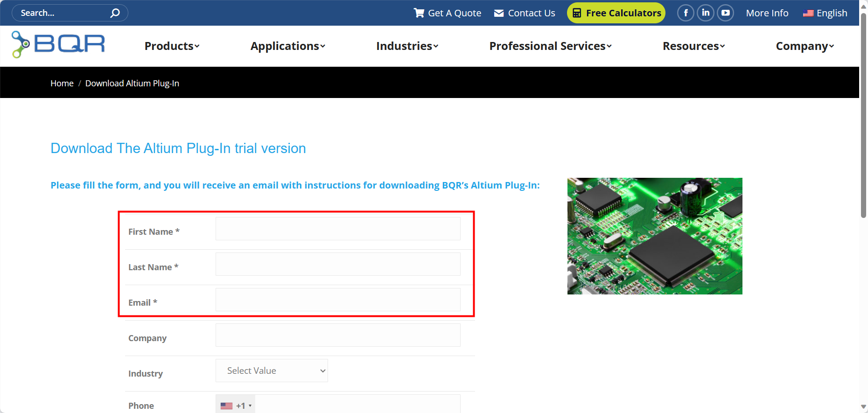Open the Professional Services menu

pyautogui.click(x=550, y=46)
